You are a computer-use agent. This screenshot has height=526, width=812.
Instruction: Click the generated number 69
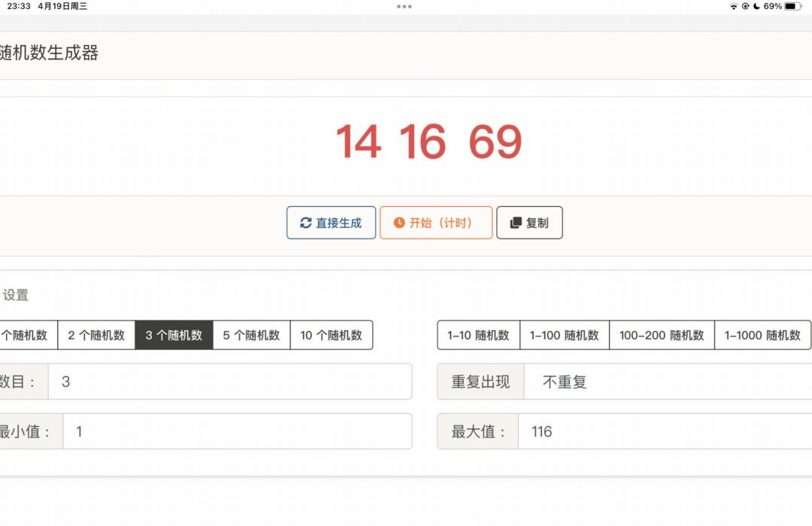495,141
